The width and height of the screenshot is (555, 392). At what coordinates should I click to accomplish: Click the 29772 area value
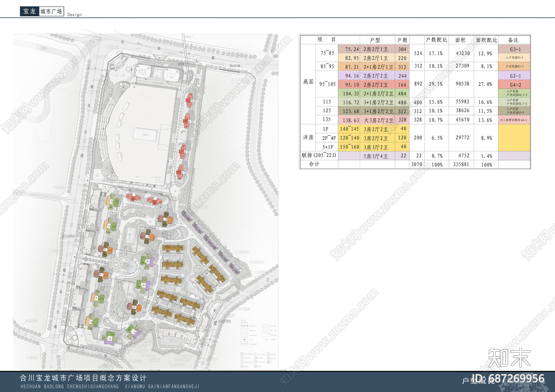(x=462, y=138)
